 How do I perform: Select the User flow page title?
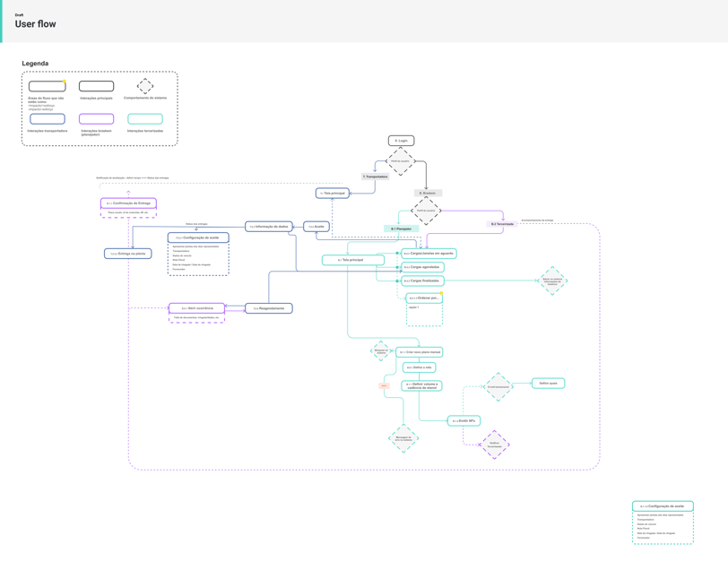coord(35,24)
